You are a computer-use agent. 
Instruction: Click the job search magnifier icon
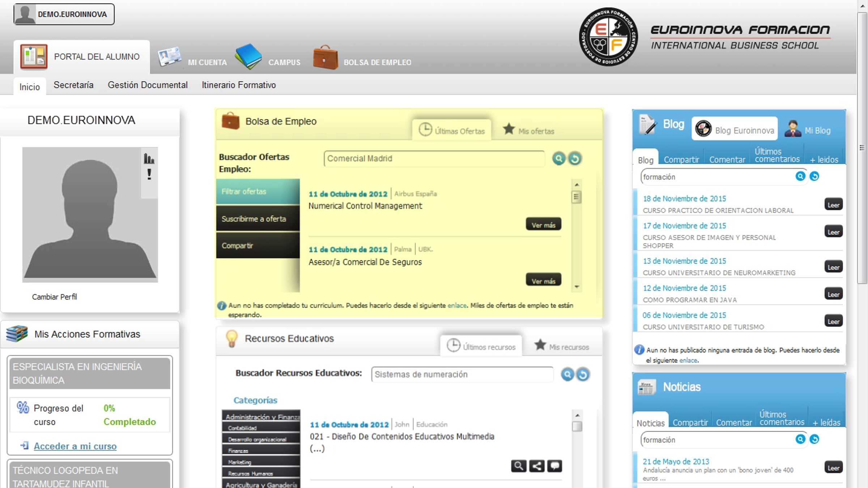tap(558, 158)
